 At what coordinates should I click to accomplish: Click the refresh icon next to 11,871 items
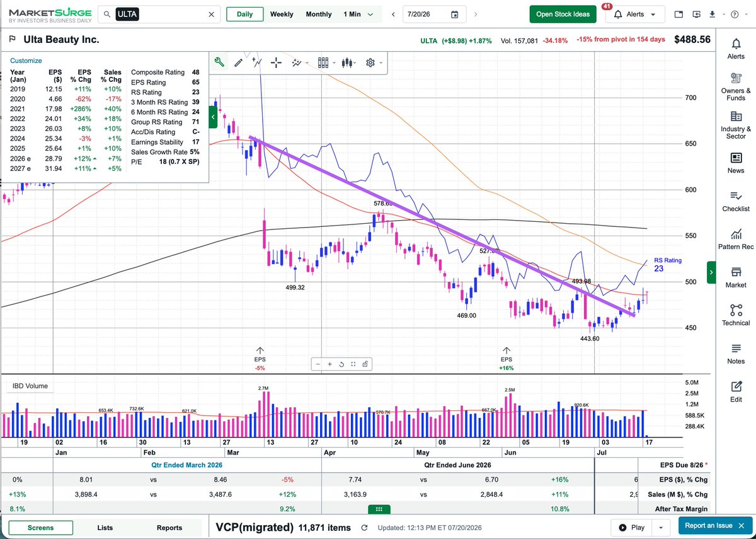[364, 528]
